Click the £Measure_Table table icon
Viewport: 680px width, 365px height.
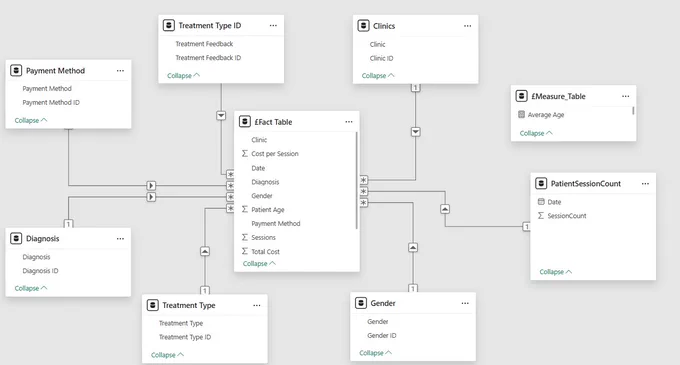tap(521, 96)
